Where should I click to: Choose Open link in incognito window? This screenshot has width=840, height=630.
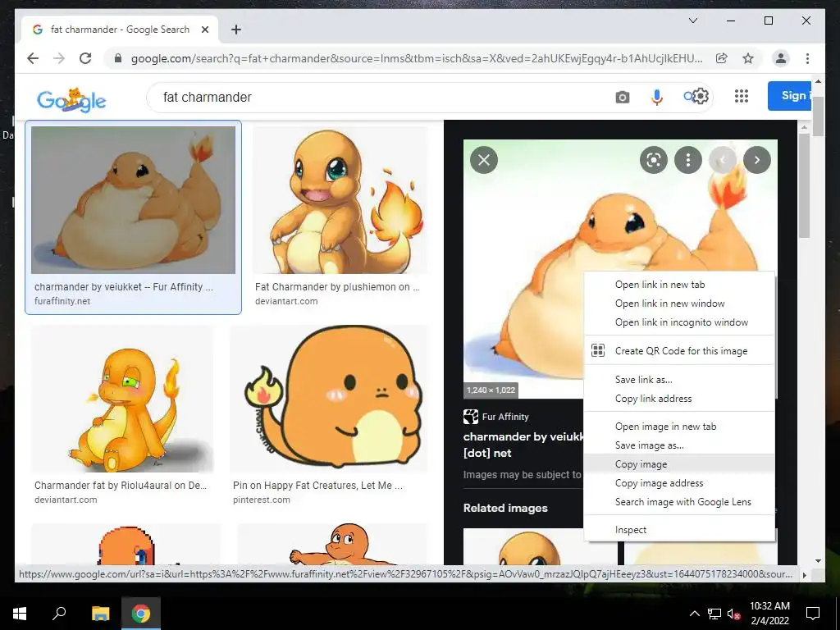(679, 322)
